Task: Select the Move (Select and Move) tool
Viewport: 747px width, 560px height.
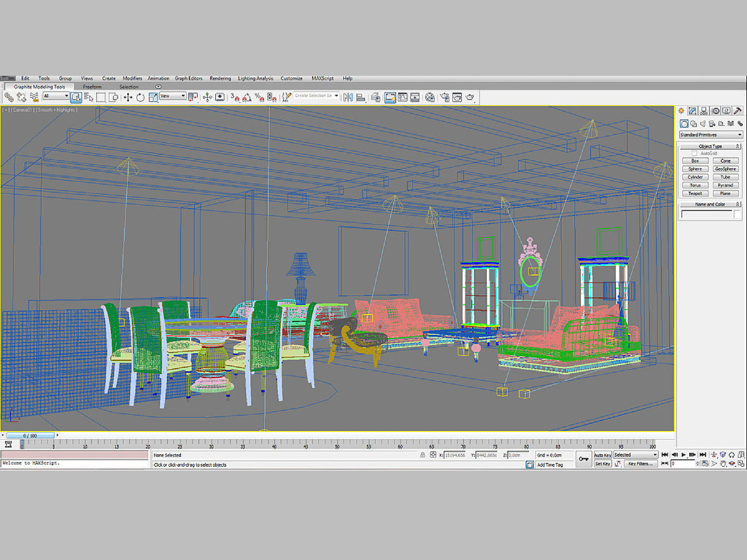Action: click(x=128, y=98)
